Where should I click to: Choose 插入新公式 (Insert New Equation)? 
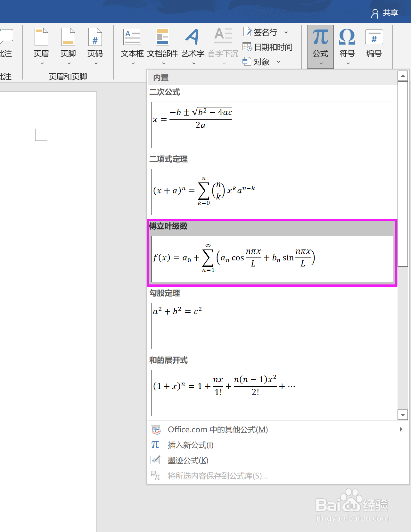click(278, 445)
